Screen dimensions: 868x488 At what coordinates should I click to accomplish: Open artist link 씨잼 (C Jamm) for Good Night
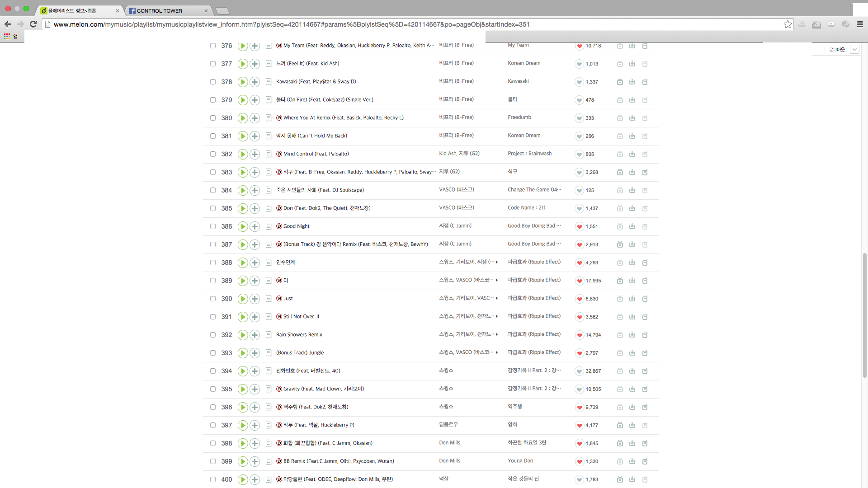click(455, 226)
